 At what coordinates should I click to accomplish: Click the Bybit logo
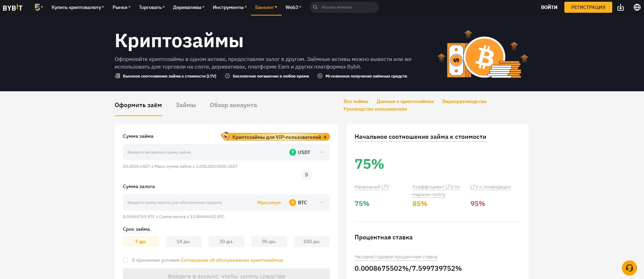pos(13,8)
